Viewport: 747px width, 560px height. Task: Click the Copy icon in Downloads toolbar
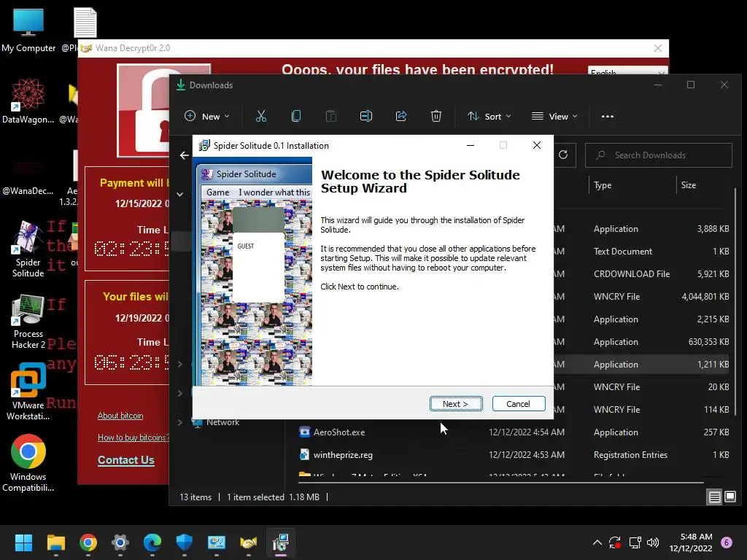coord(296,116)
